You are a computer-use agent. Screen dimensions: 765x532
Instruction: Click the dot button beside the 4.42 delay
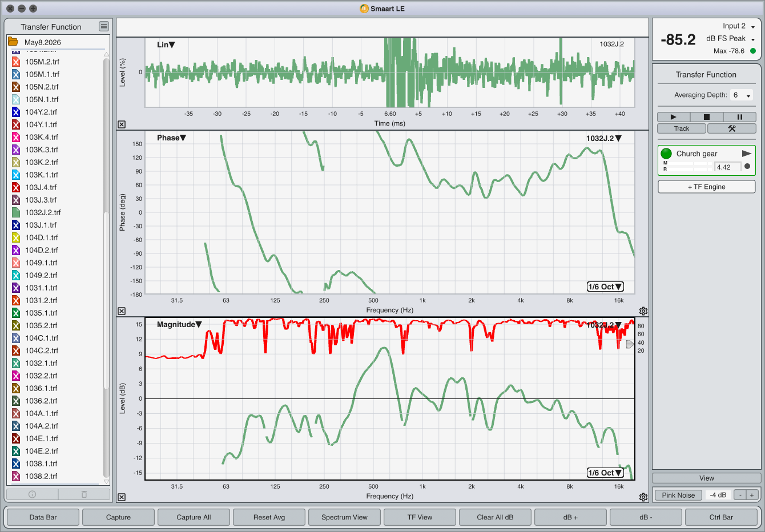tap(747, 167)
